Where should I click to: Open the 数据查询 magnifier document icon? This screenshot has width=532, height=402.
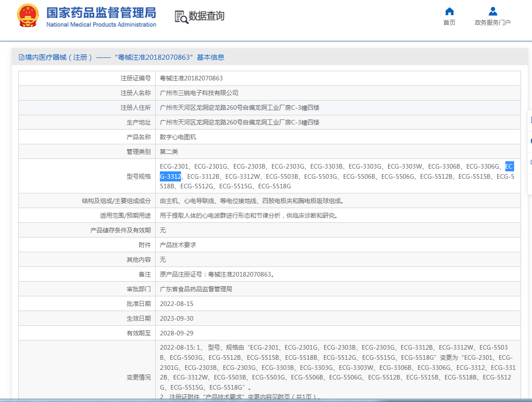click(181, 17)
